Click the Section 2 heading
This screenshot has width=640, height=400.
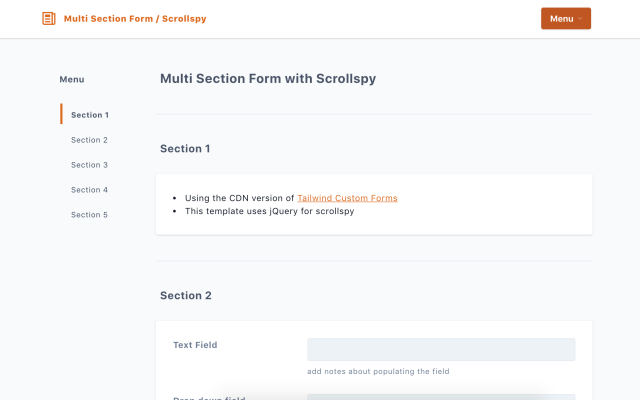tap(186, 296)
